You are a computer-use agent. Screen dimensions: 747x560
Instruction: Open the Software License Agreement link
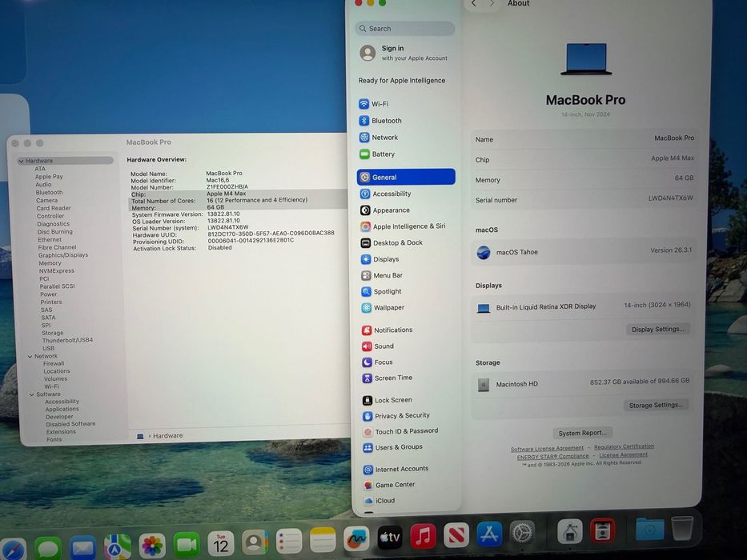click(x=547, y=449)
